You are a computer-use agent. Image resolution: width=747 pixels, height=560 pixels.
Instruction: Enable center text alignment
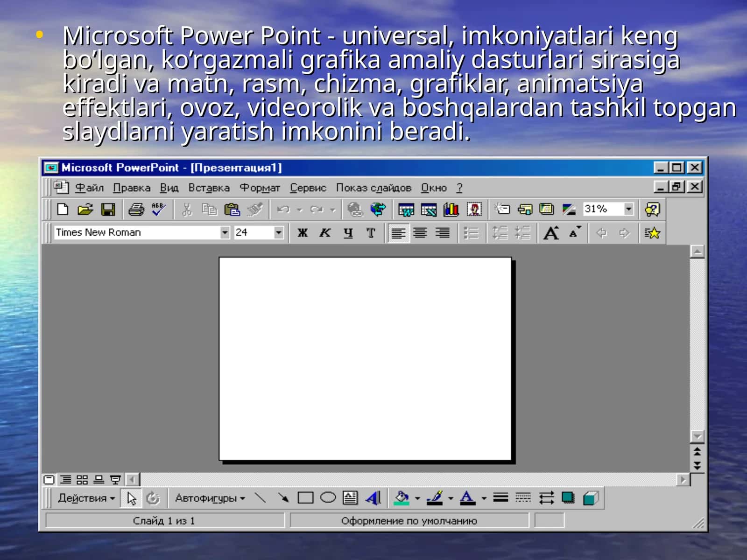point(420,232)
